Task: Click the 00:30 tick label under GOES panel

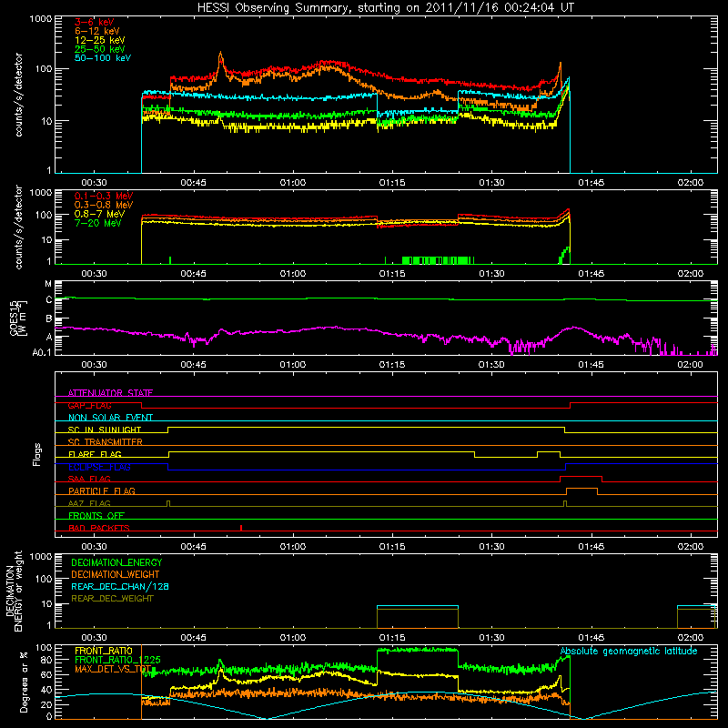Action: 94,365
